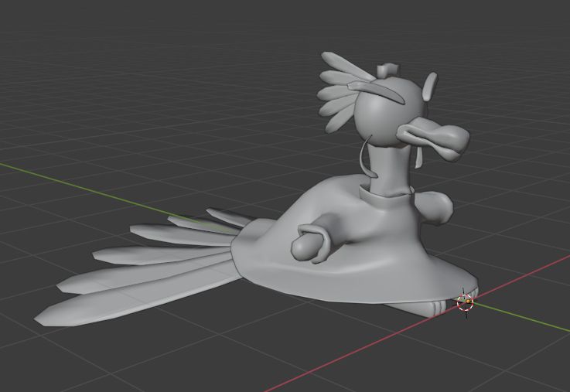Select the long tail feathers mesh

pos(142,267)
